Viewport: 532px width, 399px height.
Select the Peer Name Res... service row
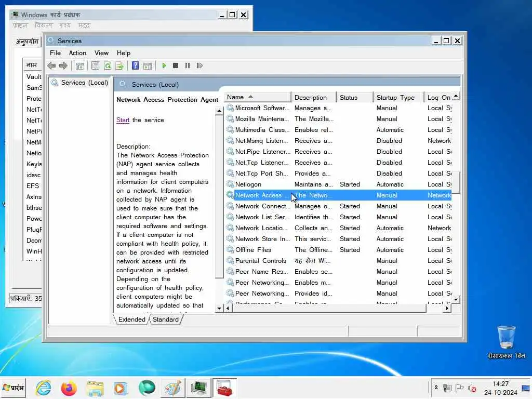[x=338, y=271]
